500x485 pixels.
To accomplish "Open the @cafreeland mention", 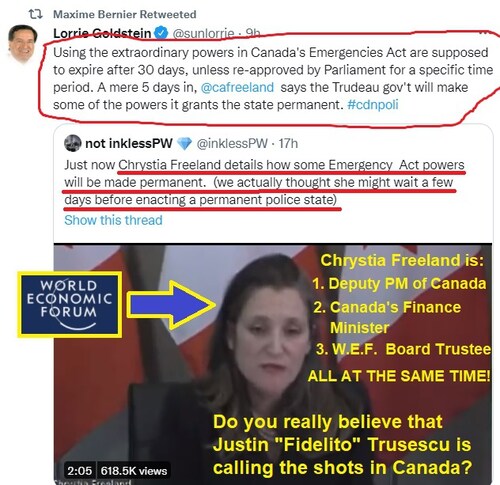I will click(x=237, y=87).
